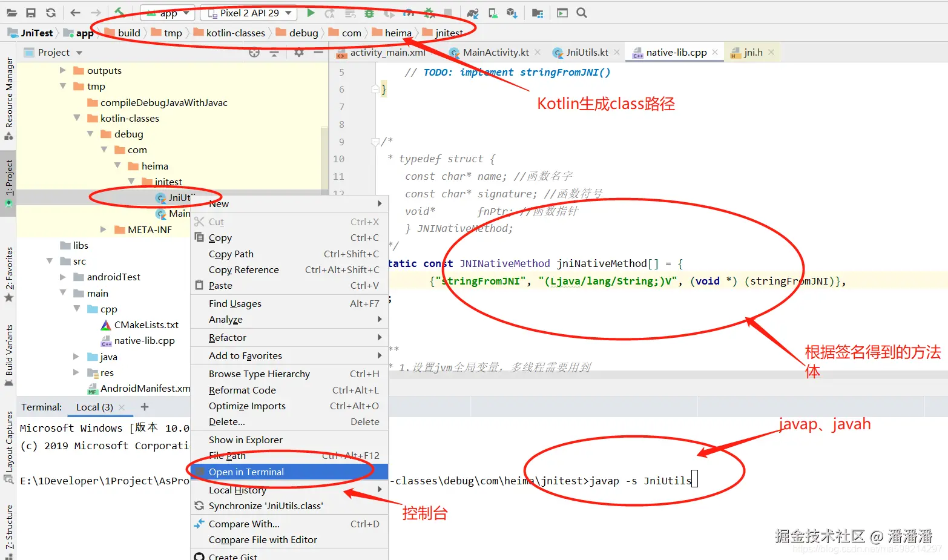This screenshot has width=948, height=560.
Task: Open the Pixel 2 API 29 device dropdown
Action: 248,13
